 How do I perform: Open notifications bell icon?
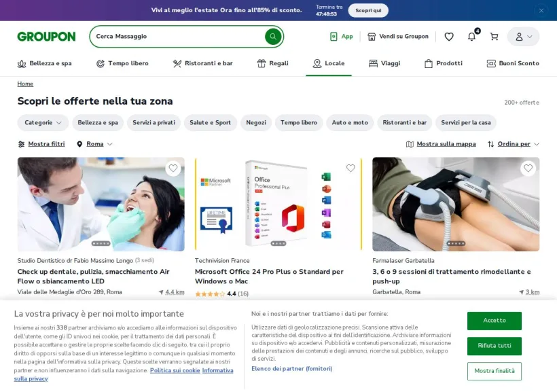pyautogui.click(x=471, y=37)
